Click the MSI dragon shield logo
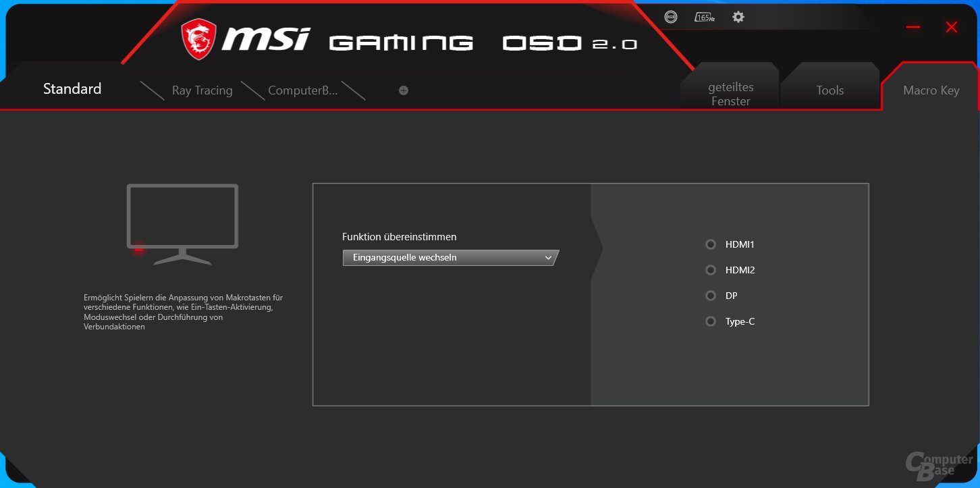 [x=198, y=39]
